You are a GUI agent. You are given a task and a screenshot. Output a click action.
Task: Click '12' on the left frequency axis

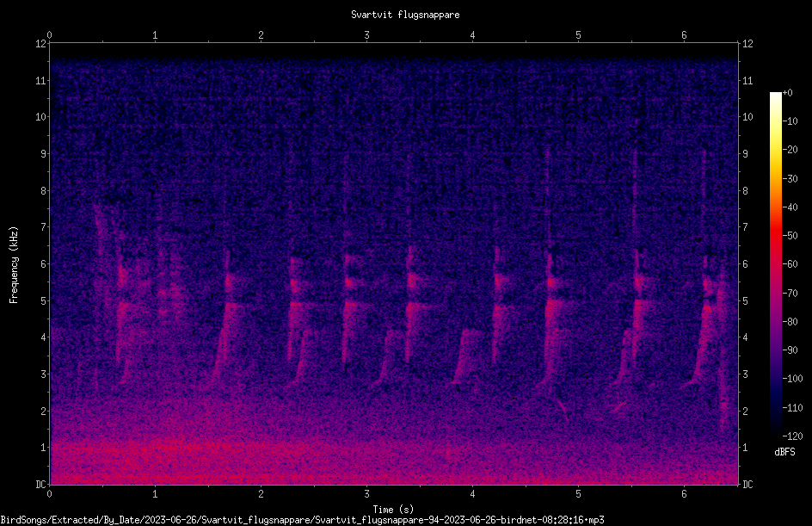point(40,44)
